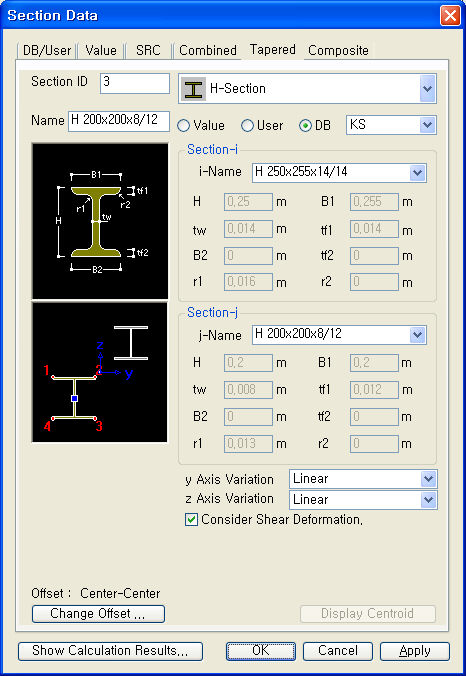This screenshot has width=466, height=676.
Task: Click the 'Center-Center' offset text
Action: pos(120,594)
